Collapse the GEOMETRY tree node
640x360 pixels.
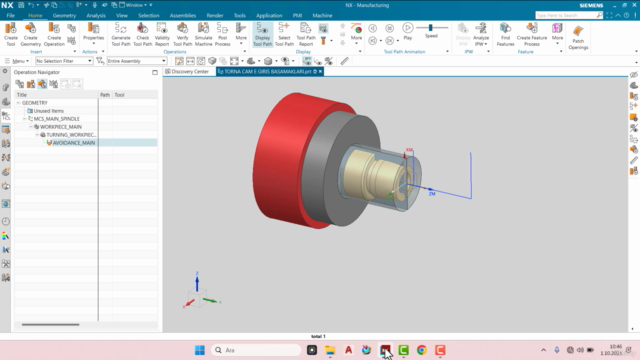click(18, 103)
